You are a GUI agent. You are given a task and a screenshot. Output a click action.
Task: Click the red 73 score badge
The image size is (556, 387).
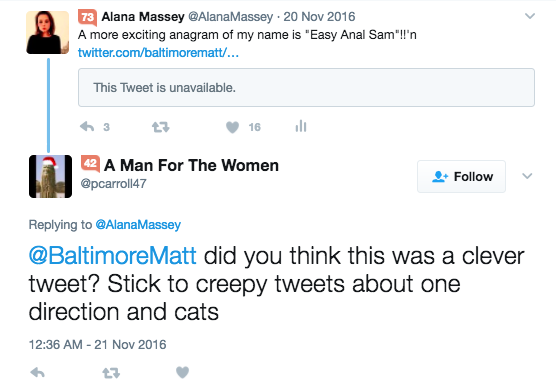[x=87, y=17]
